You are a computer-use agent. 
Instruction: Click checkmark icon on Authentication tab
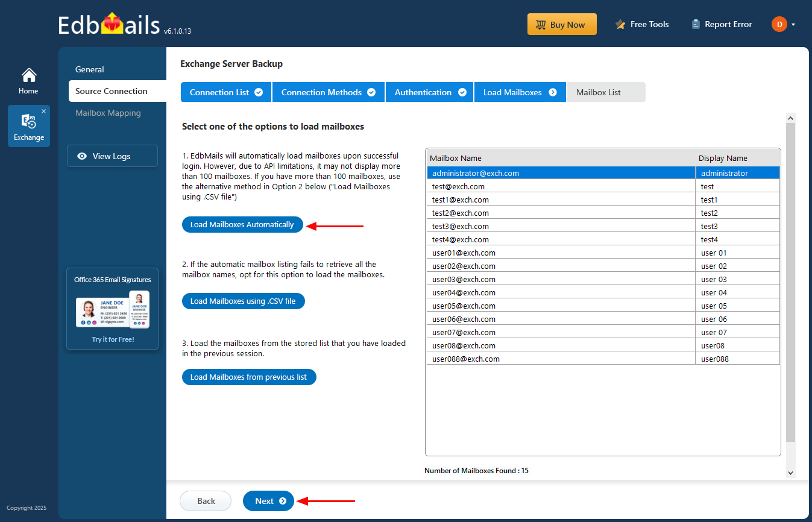tap(462, 92)
